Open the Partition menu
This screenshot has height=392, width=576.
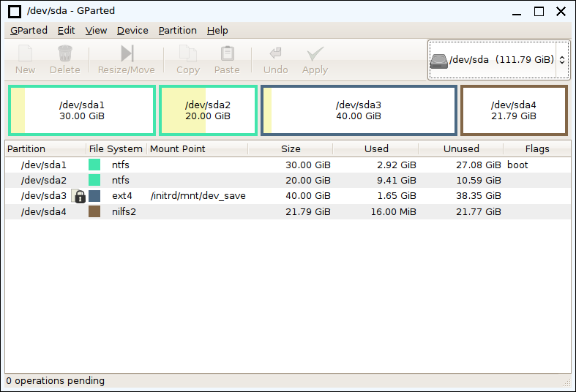point(177,31)
